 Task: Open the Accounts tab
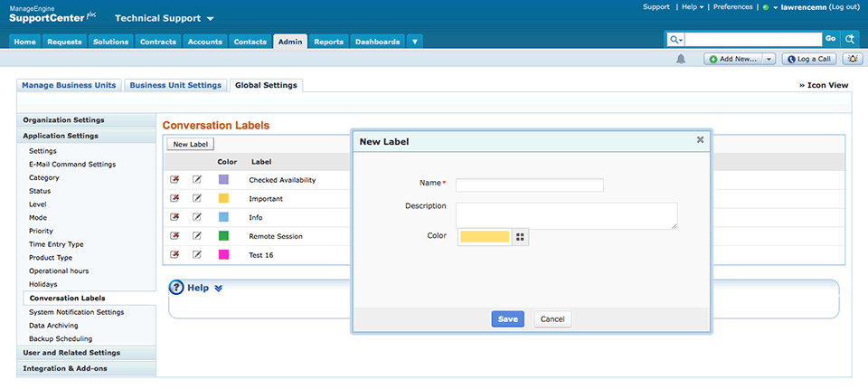point(205,42)
